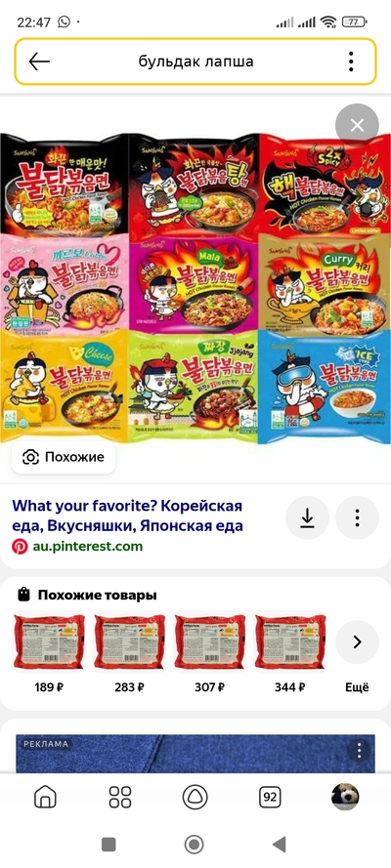Go to home tab in bottom bar
Viewport: 391px width, 868px height.
click(45, 797)
